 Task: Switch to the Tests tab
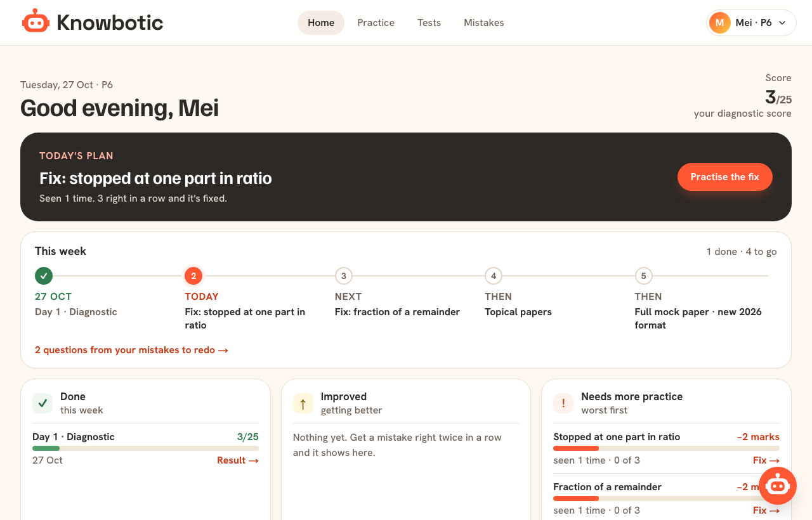[x=429, y=23]
